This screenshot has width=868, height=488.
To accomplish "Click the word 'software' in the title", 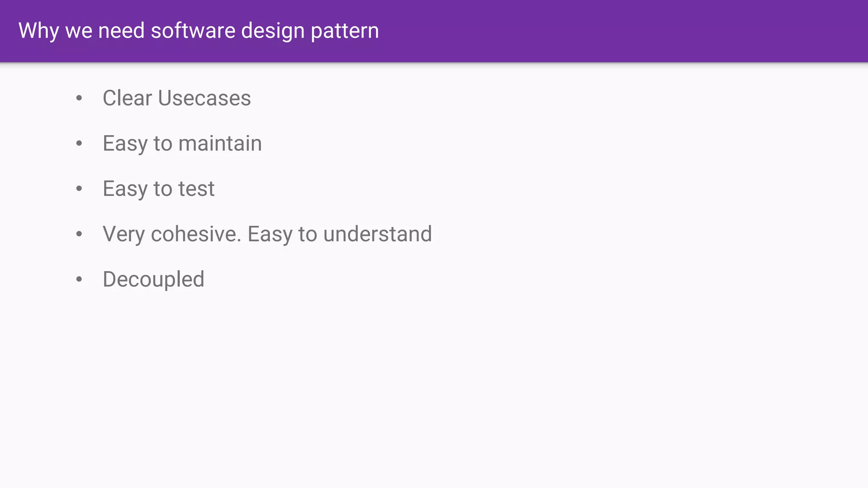I will click(193, 30).
